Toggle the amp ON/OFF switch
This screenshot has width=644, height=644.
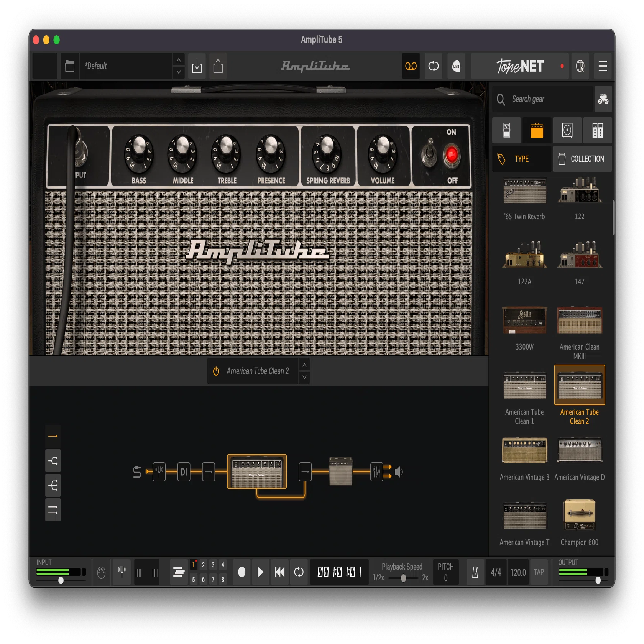coord(429,153)
